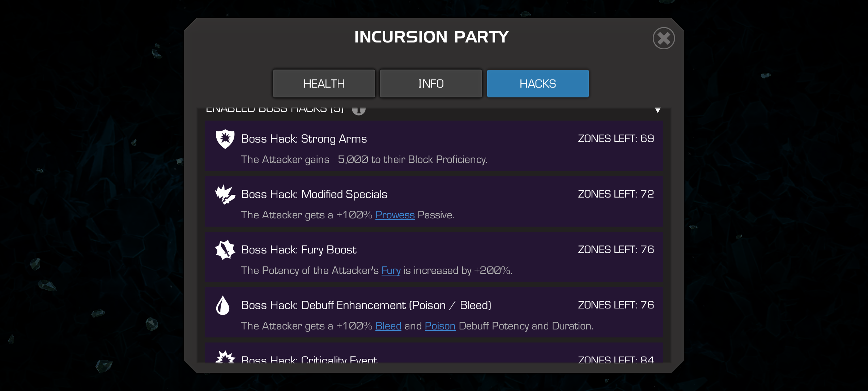The image size is (868, 391).
Task: Click the Debuff Enhancement (Poison / Bleed) title
Action: (x=366, y=306)
